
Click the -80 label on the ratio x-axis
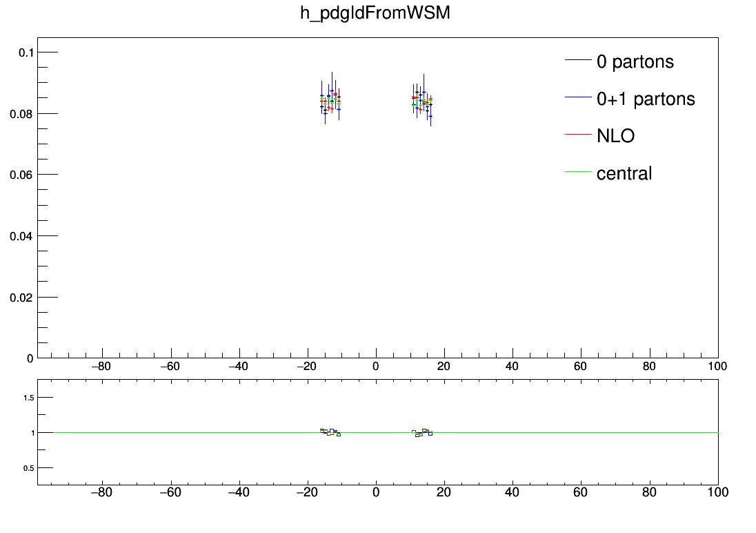101,492
